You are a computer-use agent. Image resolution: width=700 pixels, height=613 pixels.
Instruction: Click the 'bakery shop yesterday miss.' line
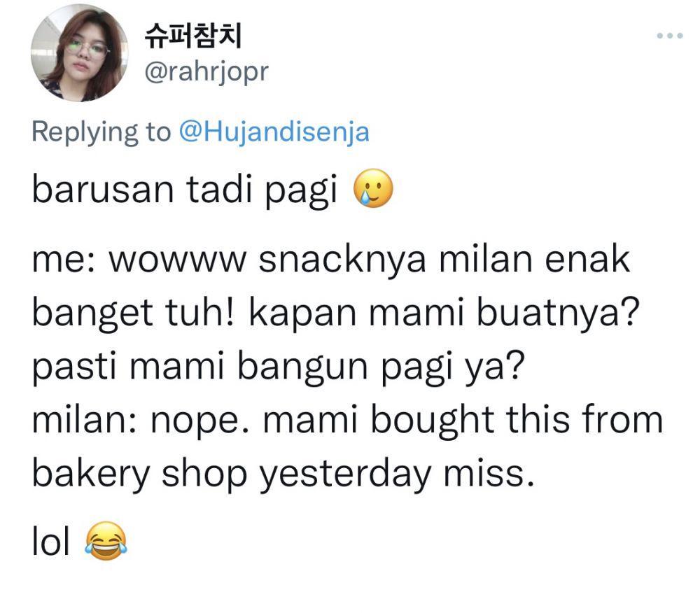click(x=283, y=474)
